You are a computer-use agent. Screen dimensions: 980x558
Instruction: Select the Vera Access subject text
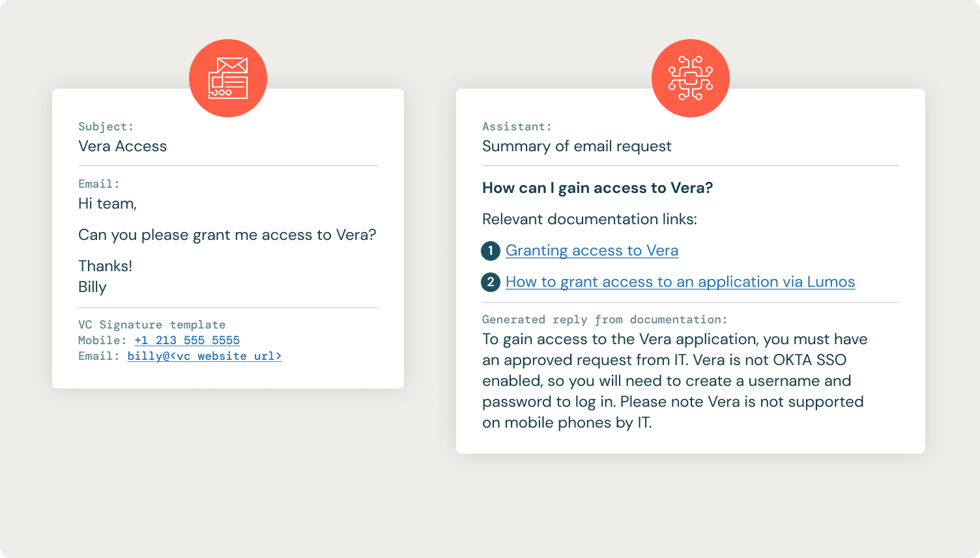tap(122, 147)
